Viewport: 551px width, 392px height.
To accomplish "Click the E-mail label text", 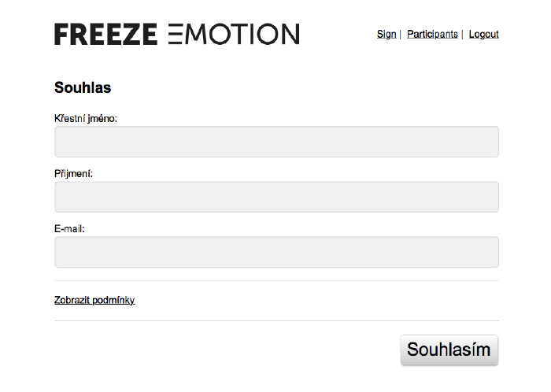I will pyautogui.click(x=69, y=228).
